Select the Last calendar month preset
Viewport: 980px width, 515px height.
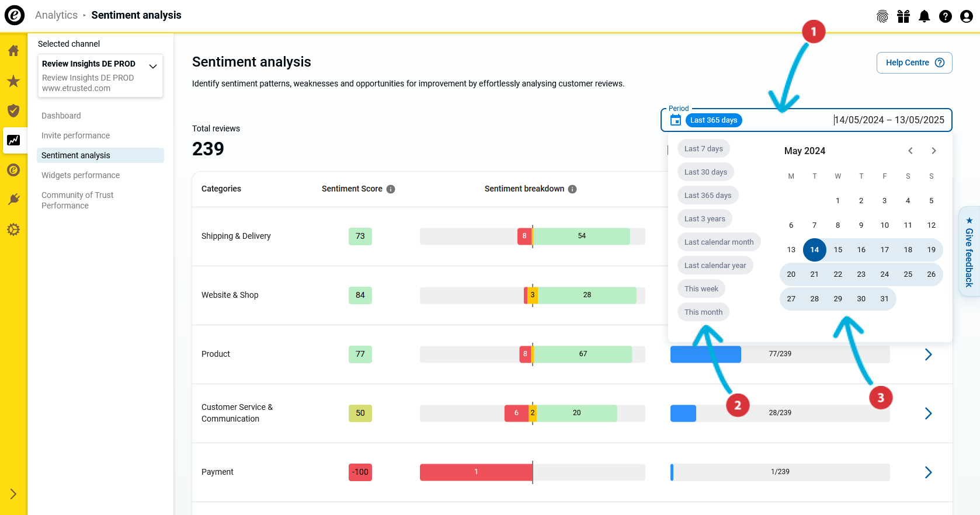coord(719,242)
